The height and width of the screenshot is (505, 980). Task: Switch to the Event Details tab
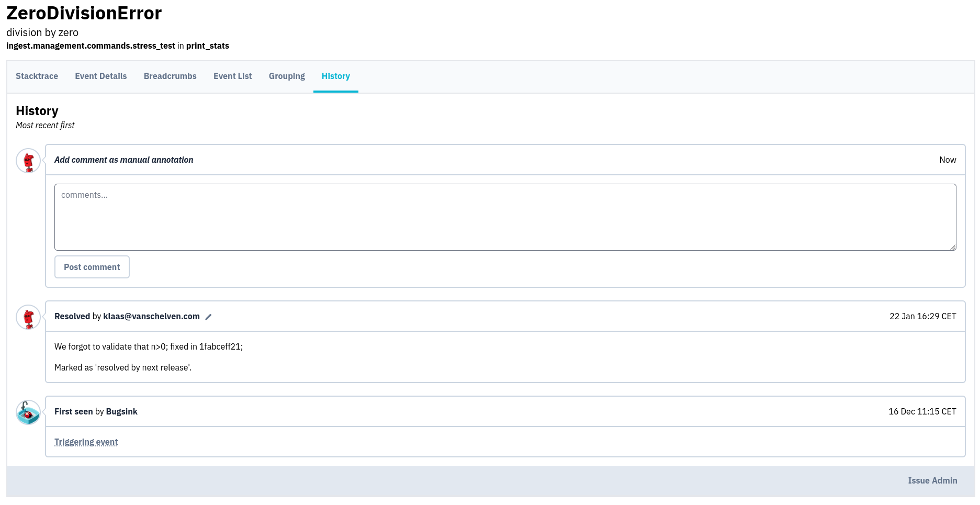(x=101, y=76)
